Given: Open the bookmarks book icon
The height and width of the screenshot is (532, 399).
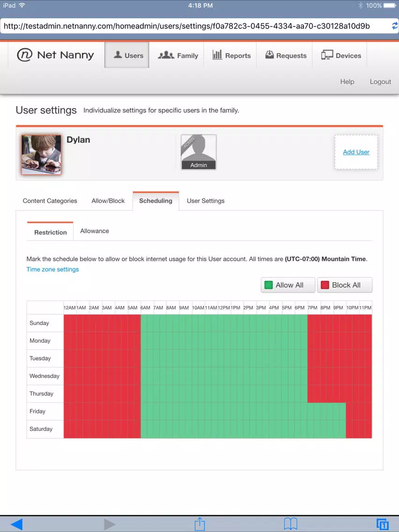Looking at the screenshot, I should [291, 524].
